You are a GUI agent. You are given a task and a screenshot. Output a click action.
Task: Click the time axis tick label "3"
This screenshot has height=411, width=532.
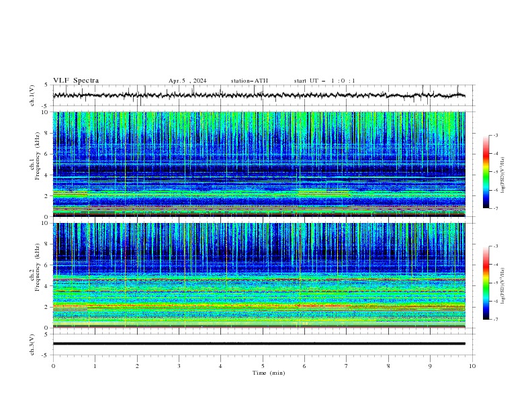[179, 366]
